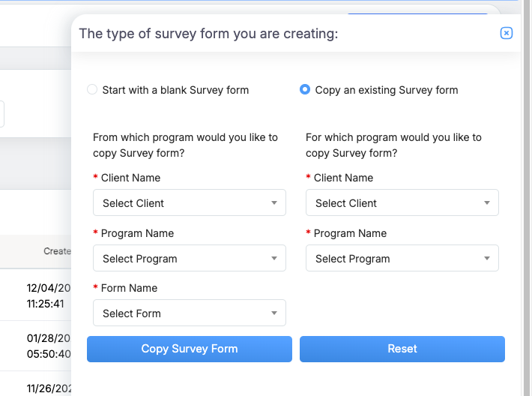Screen dimensions: 532x396
Task: Click the Created column header in background table
Action: click(x=56, y=251)
